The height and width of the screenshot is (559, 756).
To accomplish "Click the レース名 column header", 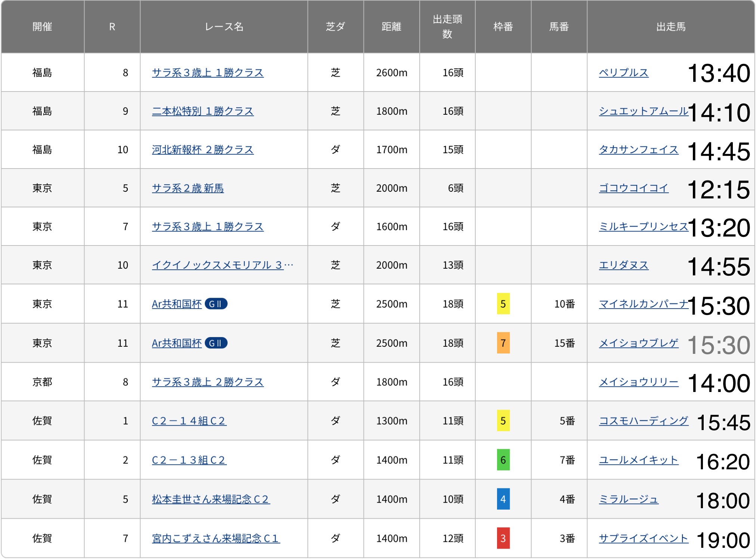I will (223, 27).
